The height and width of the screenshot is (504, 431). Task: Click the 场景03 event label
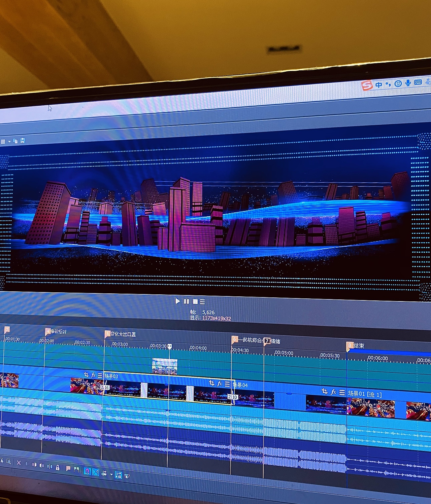tap(111, 376)
